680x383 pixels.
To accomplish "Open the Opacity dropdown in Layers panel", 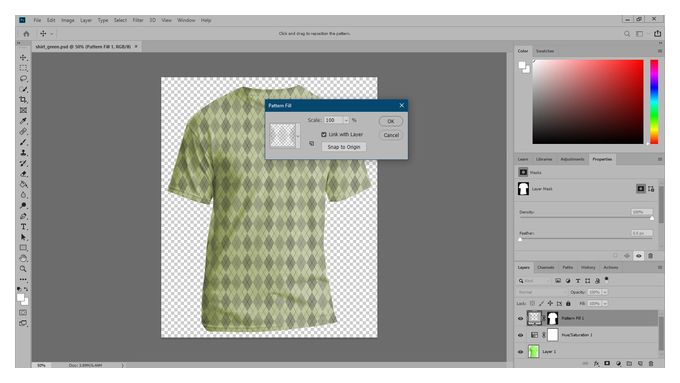I will coord(605,292).
